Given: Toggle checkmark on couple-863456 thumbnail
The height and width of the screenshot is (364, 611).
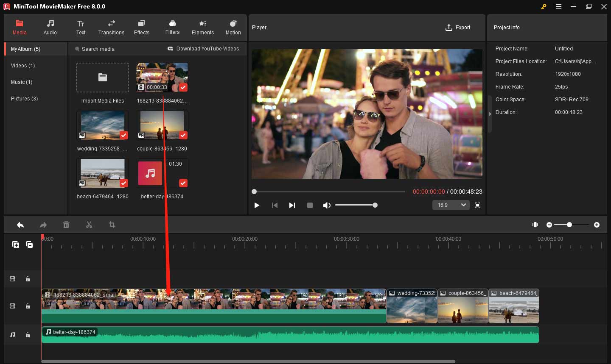Looking at the screenshot, I should 183,135.
